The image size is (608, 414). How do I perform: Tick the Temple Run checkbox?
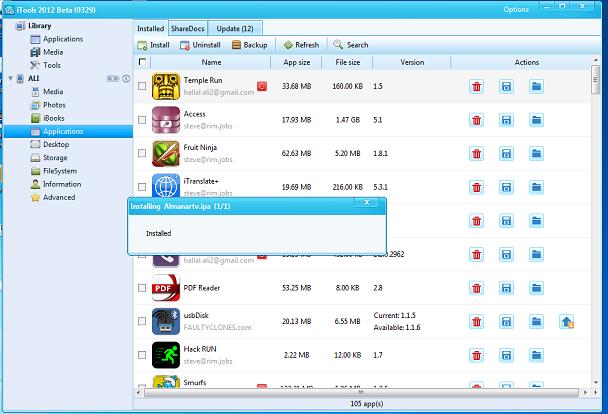pos(142,86)
